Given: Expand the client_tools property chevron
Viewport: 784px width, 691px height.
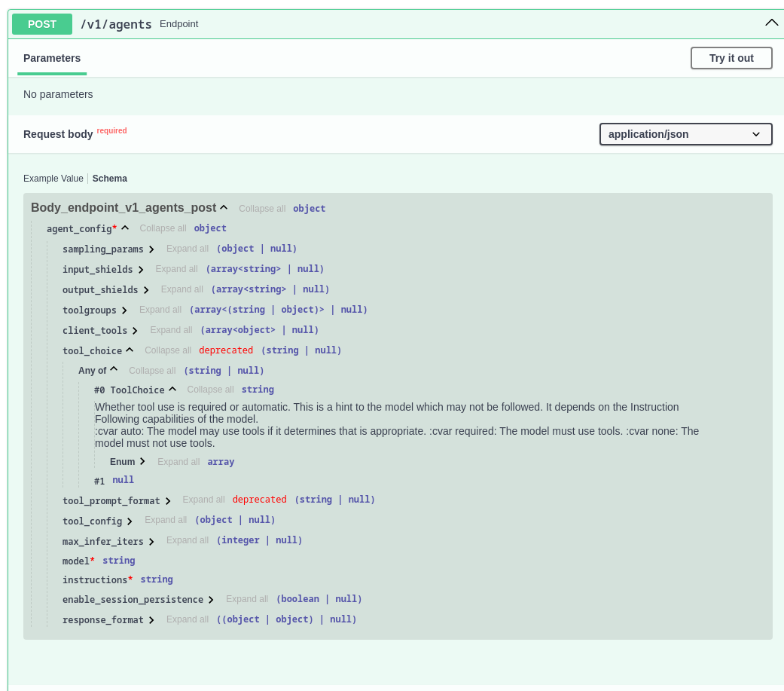Looking at the screenshot, I should coord(135,331).
